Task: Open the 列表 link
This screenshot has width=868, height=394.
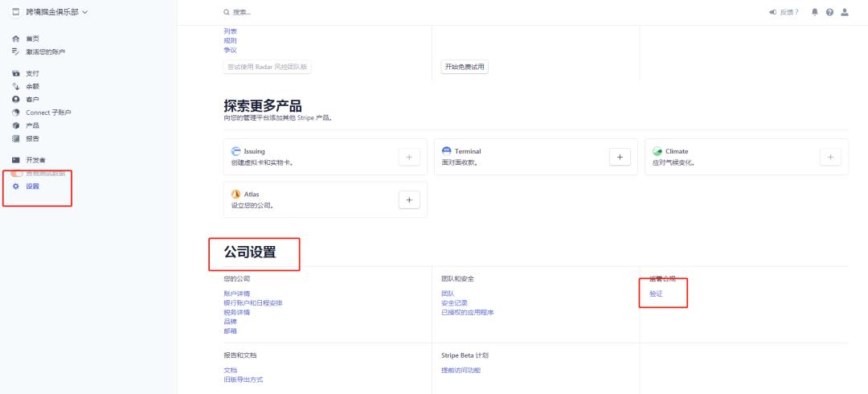Action: coord(231,31)
